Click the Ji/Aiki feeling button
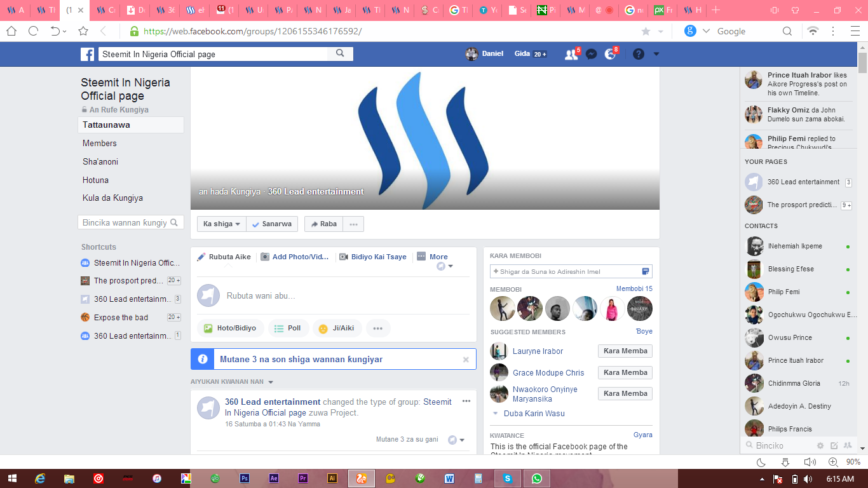The height and width of the screenshot is (488, 868). [x=337, y=328]
